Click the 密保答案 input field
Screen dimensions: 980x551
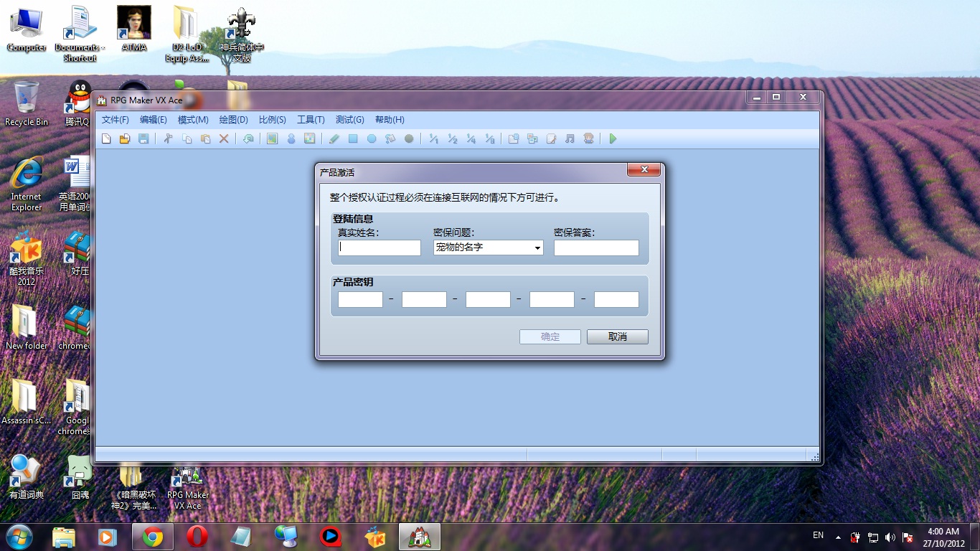596,248
